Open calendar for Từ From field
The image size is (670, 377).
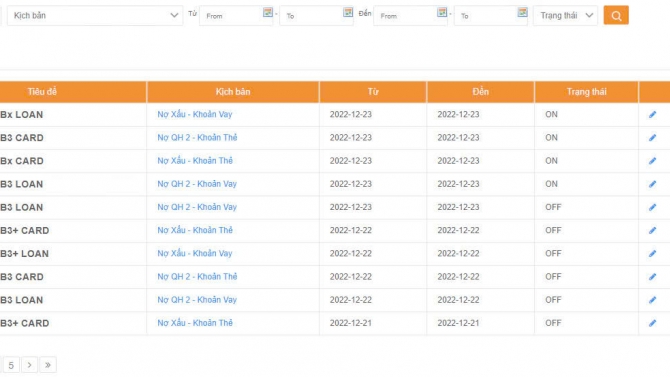tap(267, 12)
